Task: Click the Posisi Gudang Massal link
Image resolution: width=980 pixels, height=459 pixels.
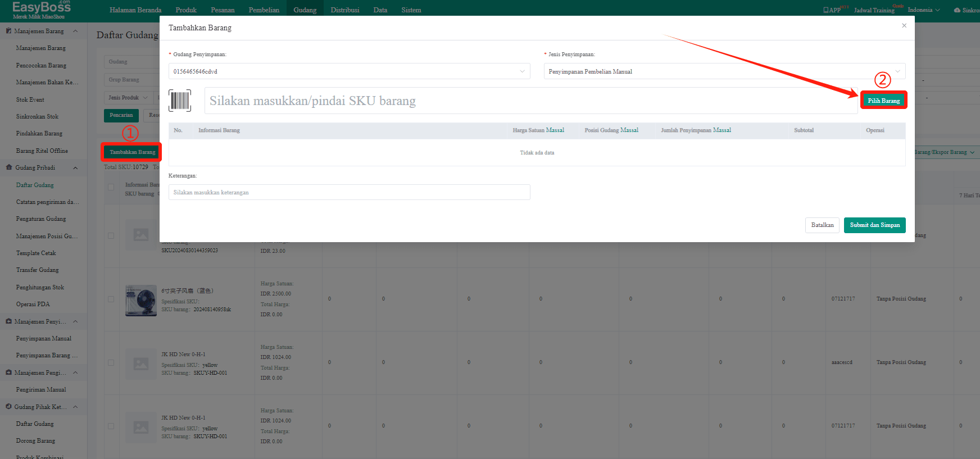Action: [x=629, y=130]
